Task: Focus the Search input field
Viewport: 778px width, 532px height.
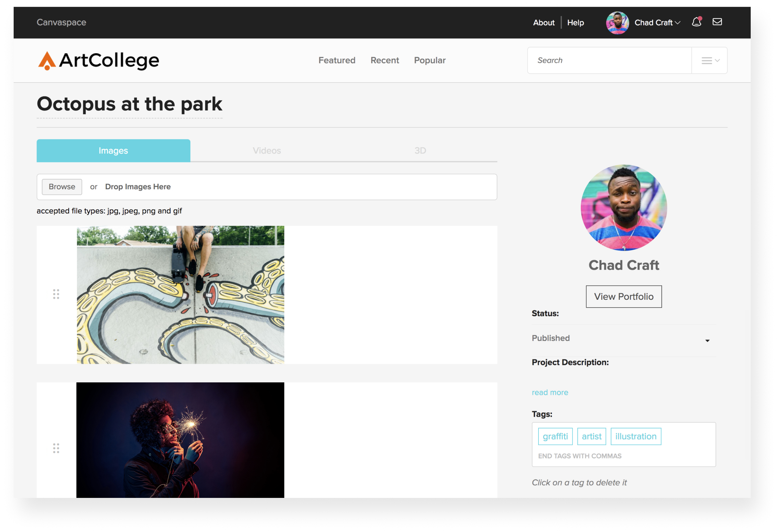Action: coord(609,60)
